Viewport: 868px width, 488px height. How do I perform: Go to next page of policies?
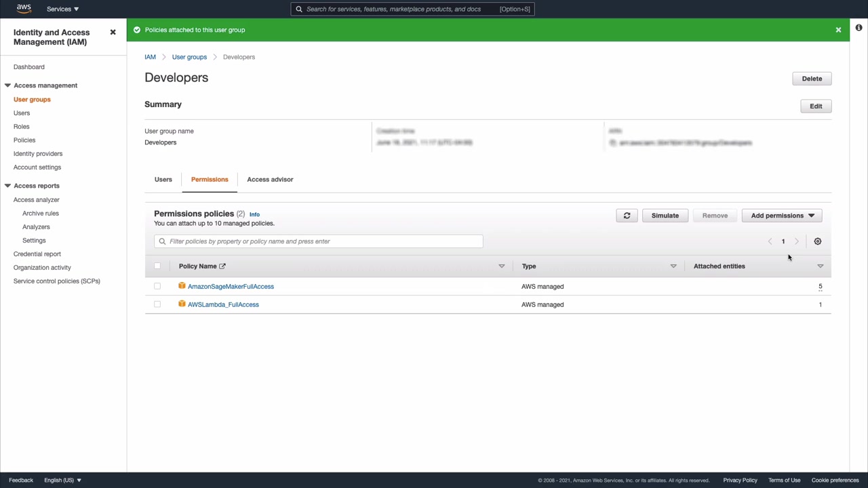tap(797, 241)
